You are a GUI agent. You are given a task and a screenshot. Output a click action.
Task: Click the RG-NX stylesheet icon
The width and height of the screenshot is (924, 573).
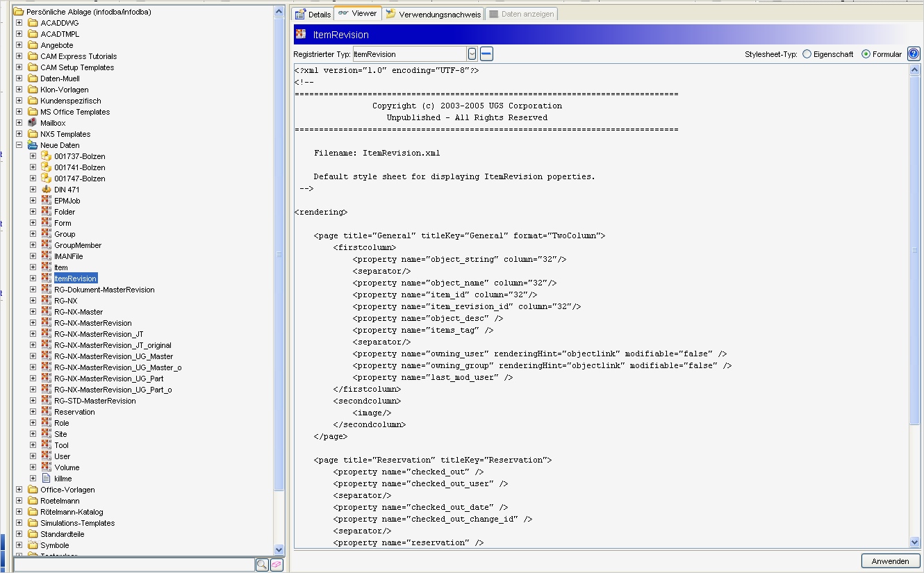(47, 301)
